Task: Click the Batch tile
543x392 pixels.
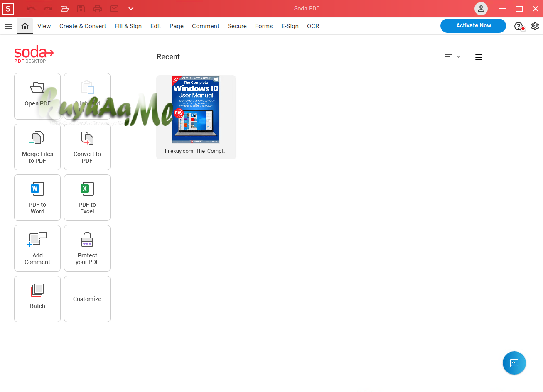Action: [x=37, y=299]
